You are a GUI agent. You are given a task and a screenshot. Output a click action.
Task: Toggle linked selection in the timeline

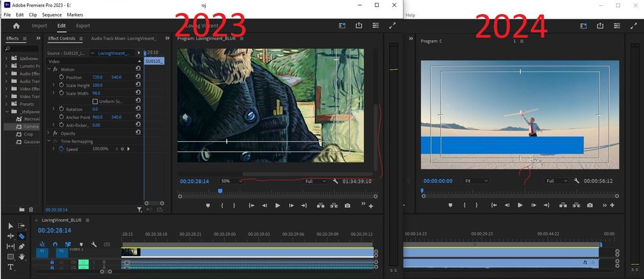point(68,245)
